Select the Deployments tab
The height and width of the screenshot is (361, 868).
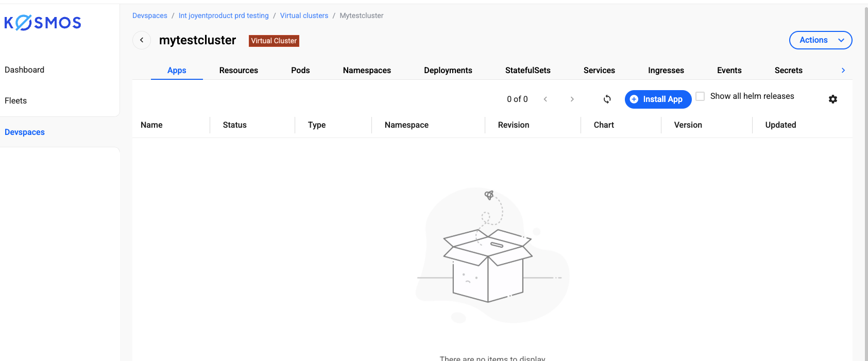point(448,71)
